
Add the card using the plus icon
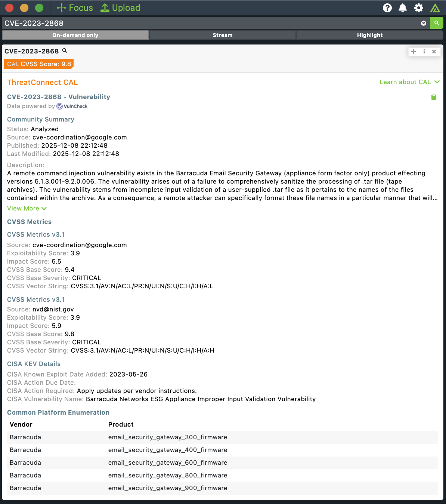pos(414,52)
